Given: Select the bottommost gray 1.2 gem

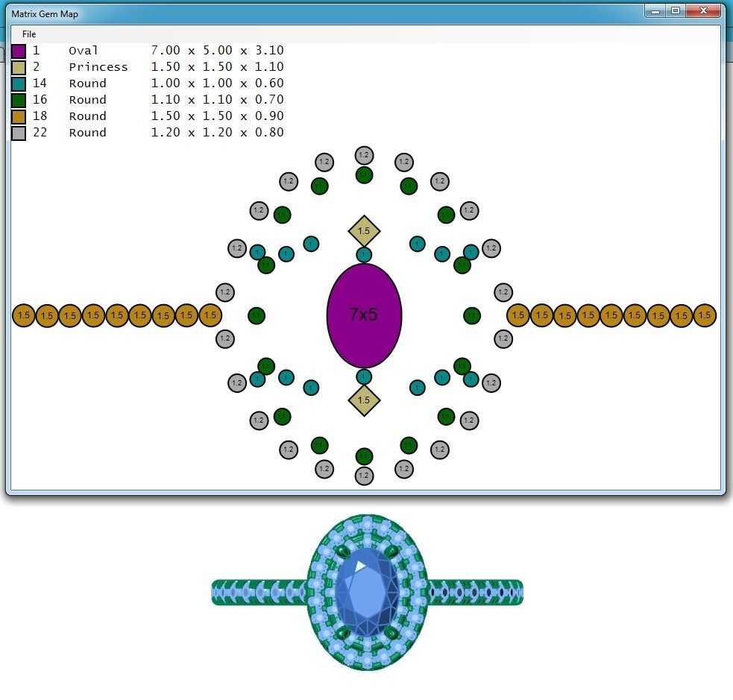Looking at the screenshot, I should tap(364, 476).
